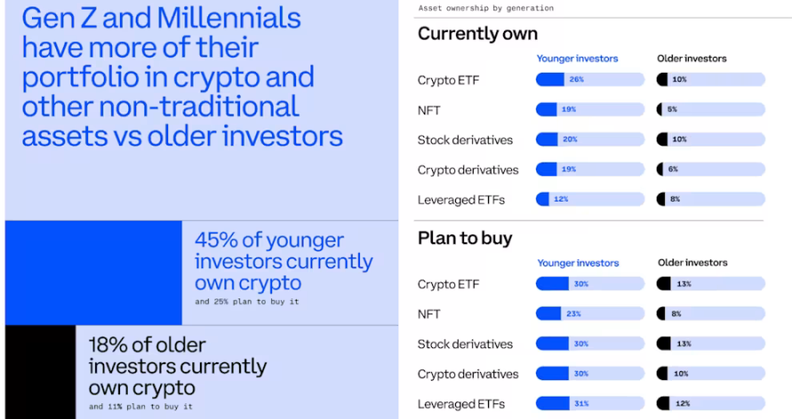Click the "Younger investors" header under Currently own

(x=577, y=58)
